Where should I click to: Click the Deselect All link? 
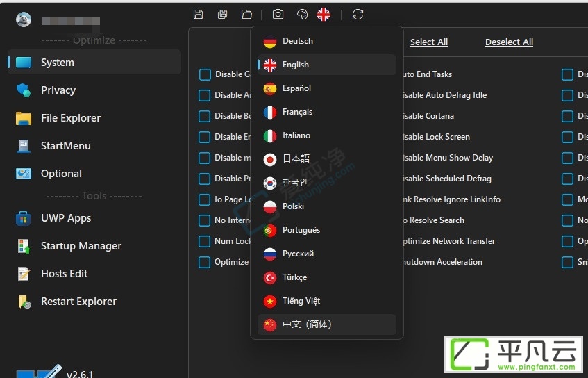coord(509,42)
